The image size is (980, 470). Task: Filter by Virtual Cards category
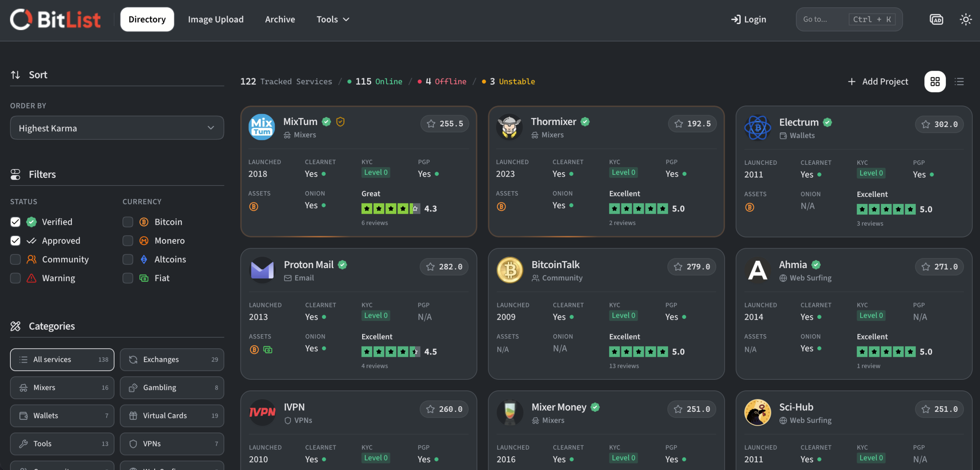coord(172,416)
